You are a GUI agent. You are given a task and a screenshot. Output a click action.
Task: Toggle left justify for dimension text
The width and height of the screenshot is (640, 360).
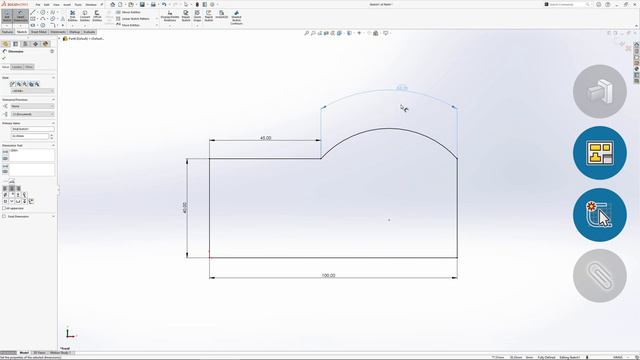pos(5,188)
